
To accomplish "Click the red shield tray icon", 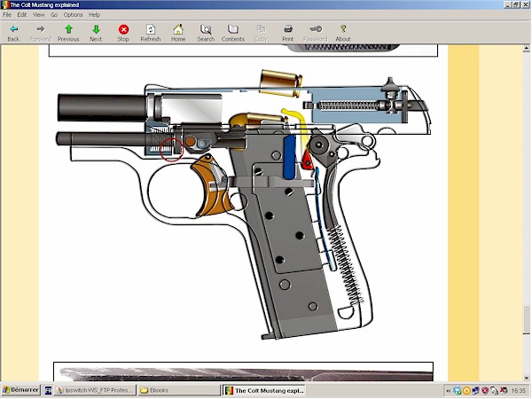I will point(485,391).
